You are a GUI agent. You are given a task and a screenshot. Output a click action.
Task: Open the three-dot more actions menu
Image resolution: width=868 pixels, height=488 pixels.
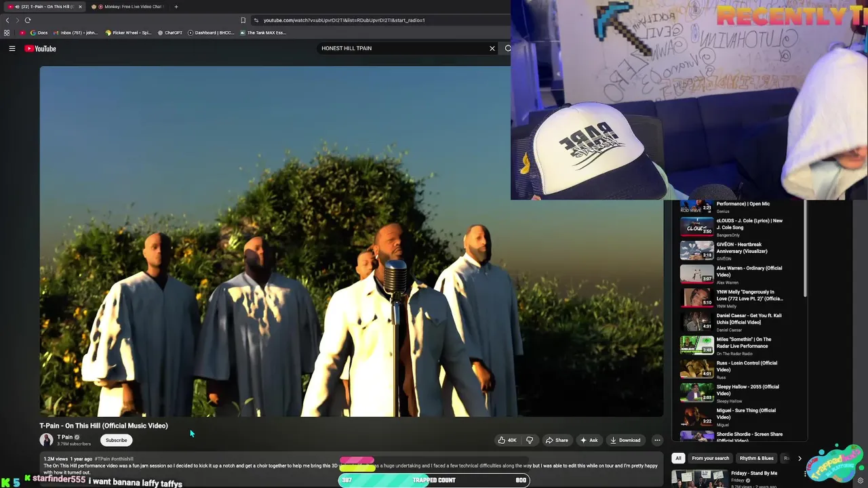pyautogui.click(x=657, y=440)
